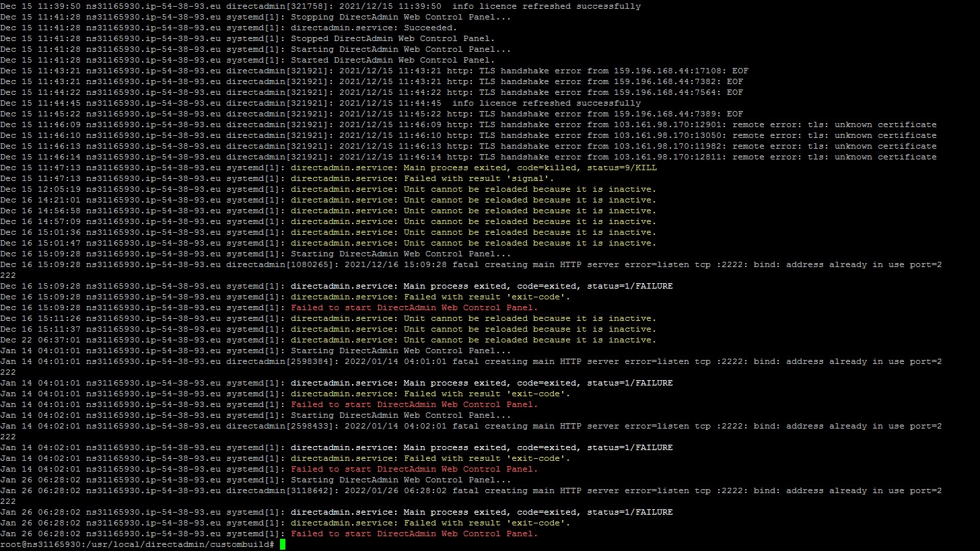The image size is (980, 551).
Task: Click the directadmin[2598384] fatal bind error line
Action: click(x=471, y=367)
